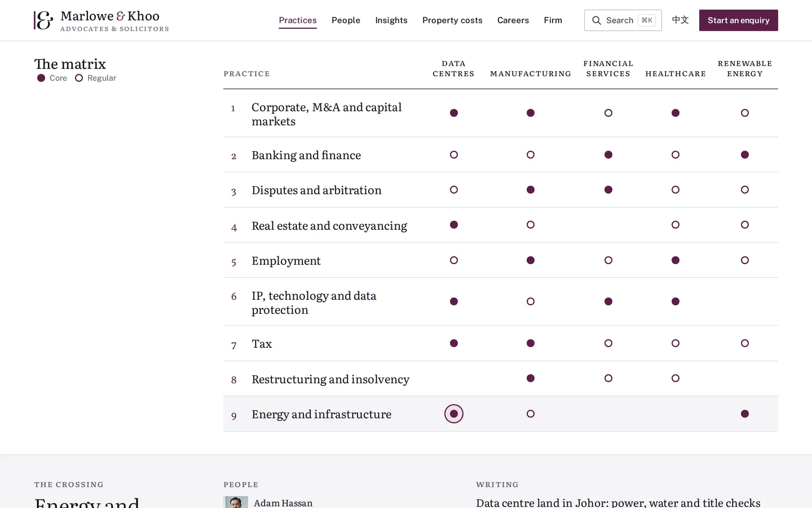Select the Employment Data Centres regular dot

click(x=454, y=260)
